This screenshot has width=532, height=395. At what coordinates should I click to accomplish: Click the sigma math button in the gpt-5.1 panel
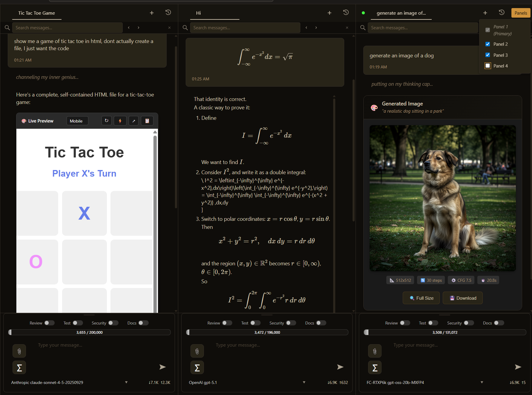click(x=197, y=368)
